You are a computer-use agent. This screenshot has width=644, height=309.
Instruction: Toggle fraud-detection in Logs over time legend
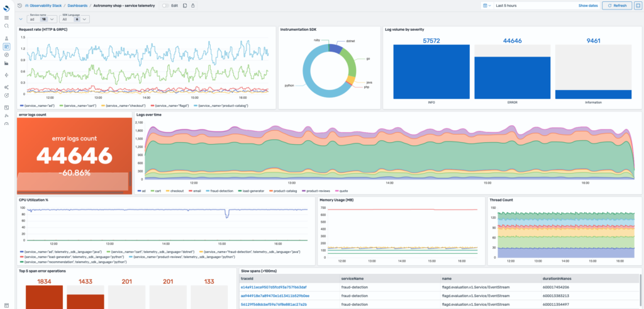point(219,191)
